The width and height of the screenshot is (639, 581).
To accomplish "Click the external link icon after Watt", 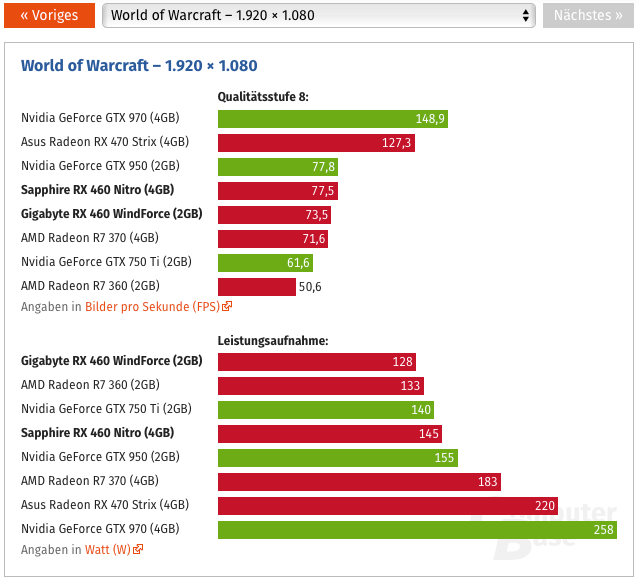I will pos(138,549).
